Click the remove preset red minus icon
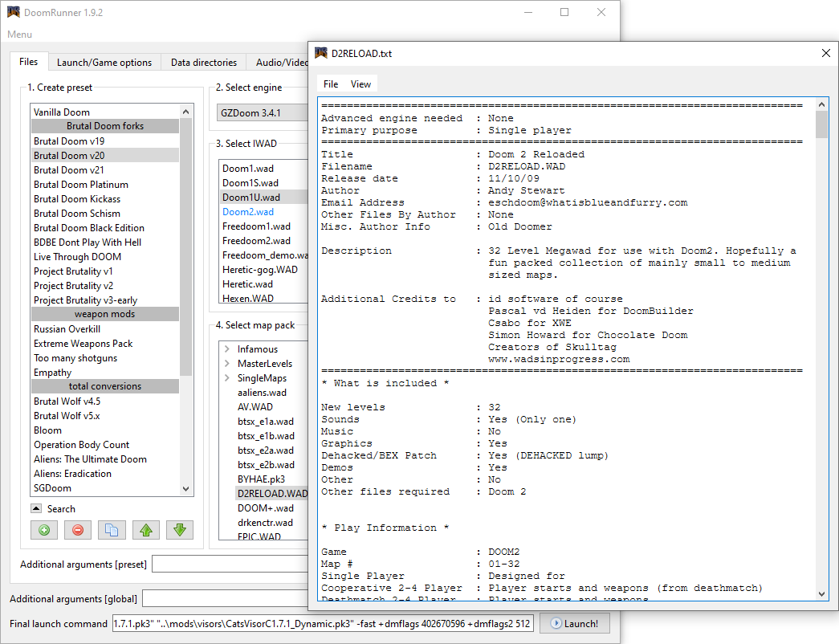 pos(78,530)
